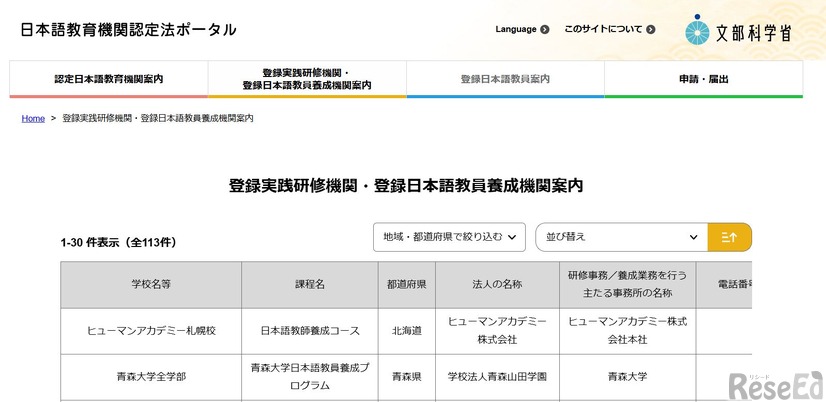Select the 北海道 prefecture cell
The image size is (826, 402).
(407, 331)
